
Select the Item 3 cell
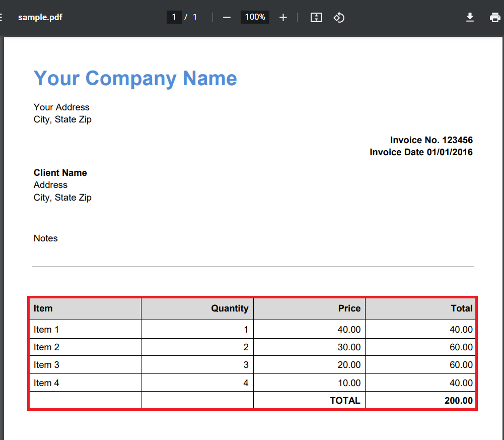pos(85,365)
